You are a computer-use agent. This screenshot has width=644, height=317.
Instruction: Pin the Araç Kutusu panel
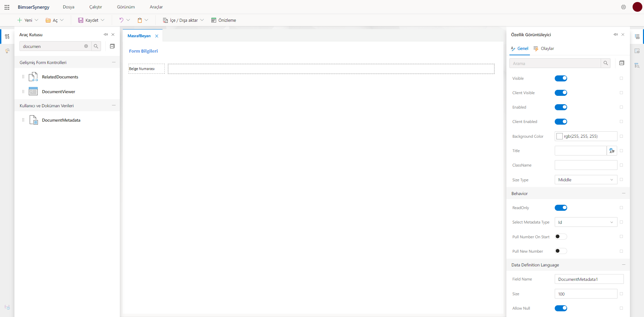[106, 35]
